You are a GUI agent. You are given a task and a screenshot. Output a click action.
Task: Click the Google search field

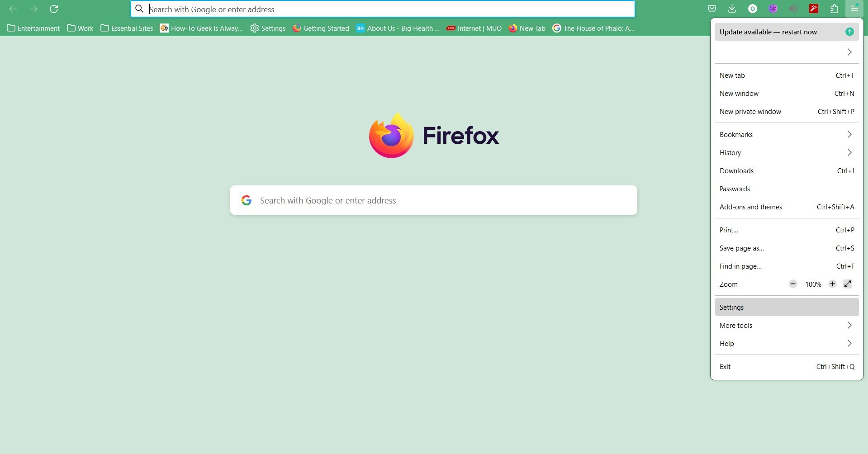tap(433, 200)
